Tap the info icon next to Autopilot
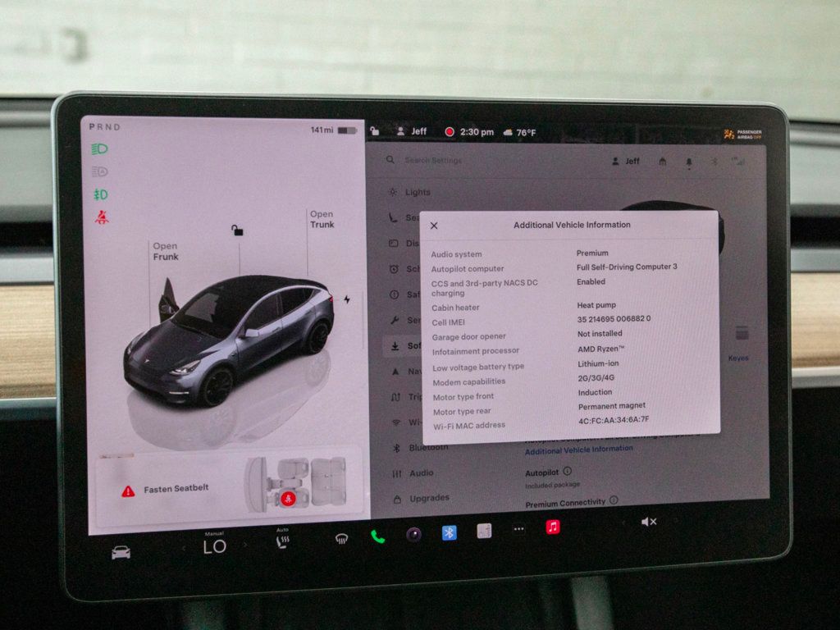Image resolution: width=840 pixels, height=630 pixels. click(568, 471)
